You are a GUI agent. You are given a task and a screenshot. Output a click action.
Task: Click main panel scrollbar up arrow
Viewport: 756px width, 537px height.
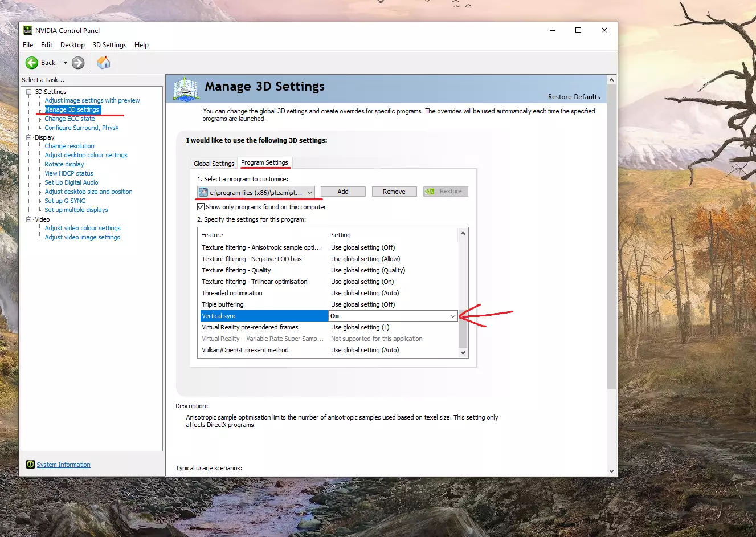pyautogui.click(x=611, y=80)
